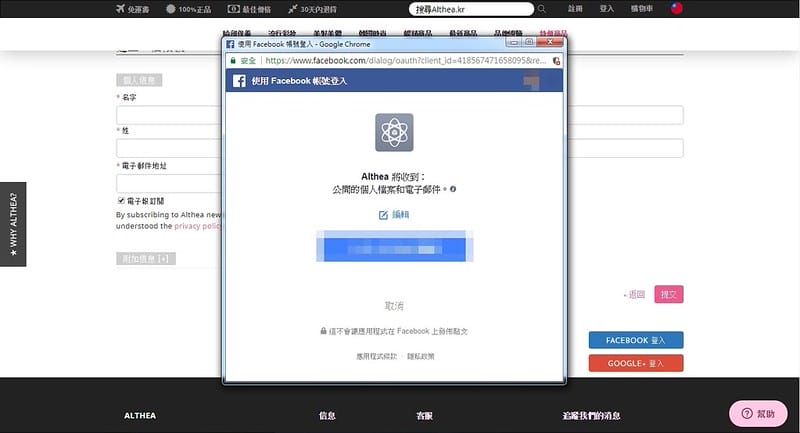Click the ALTHEA footer heading
800x433 pixels.
140,416
